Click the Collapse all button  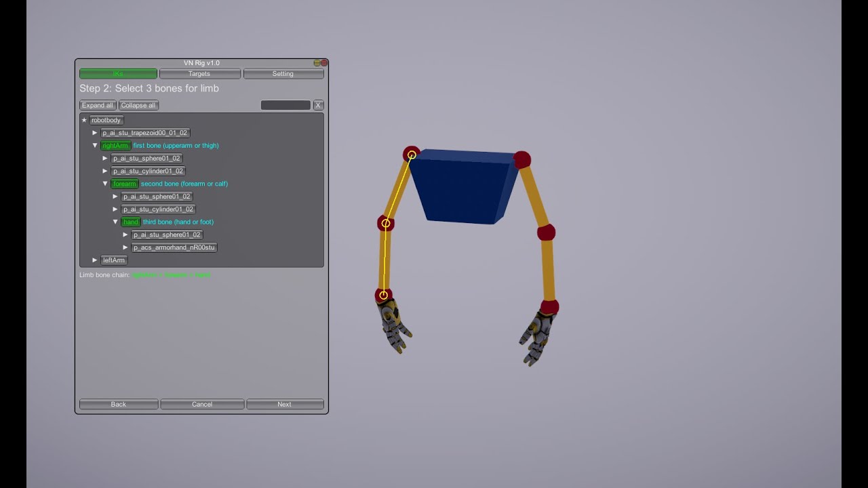pos(138,105)
